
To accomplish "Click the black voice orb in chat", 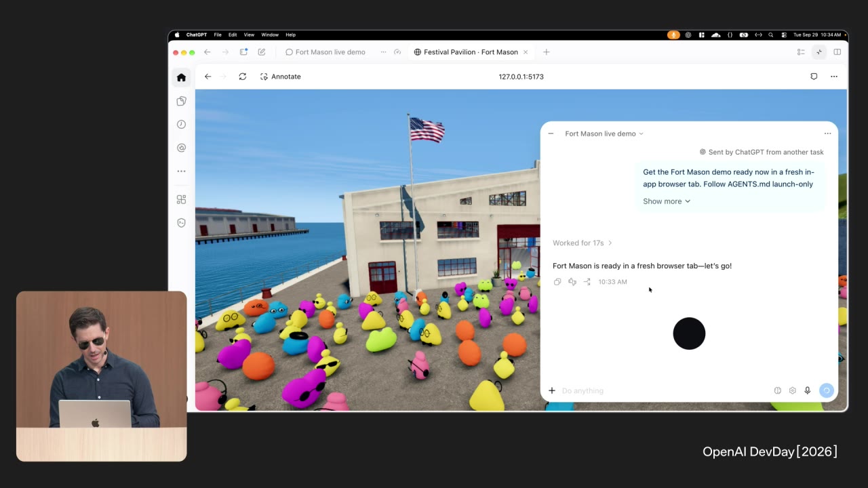I will (689, 333).
